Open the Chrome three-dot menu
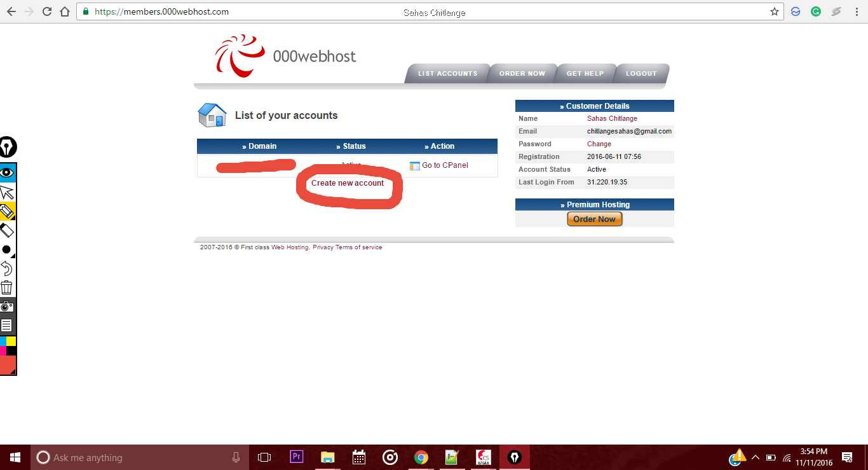Screen dimensions: 868x470 pos(858,11)
